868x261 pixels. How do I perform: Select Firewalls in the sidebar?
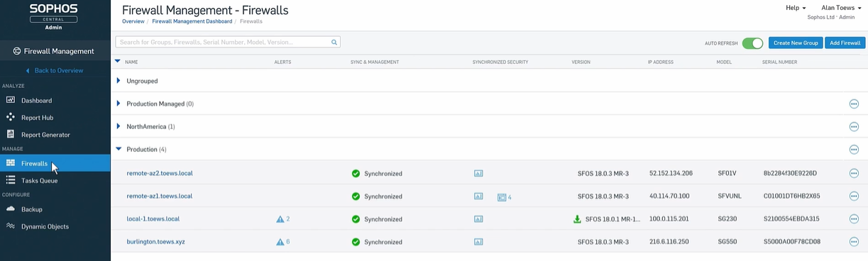[x=55, y=163]
